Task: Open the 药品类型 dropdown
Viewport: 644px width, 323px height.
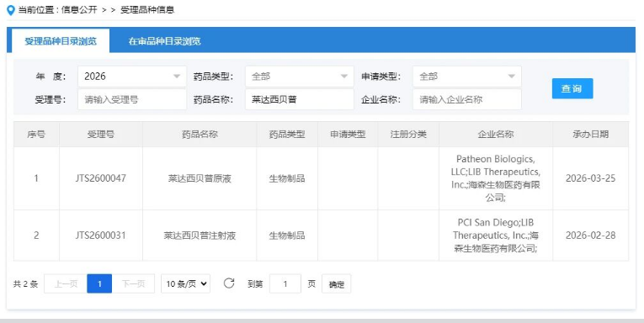Action: [300, 77]
